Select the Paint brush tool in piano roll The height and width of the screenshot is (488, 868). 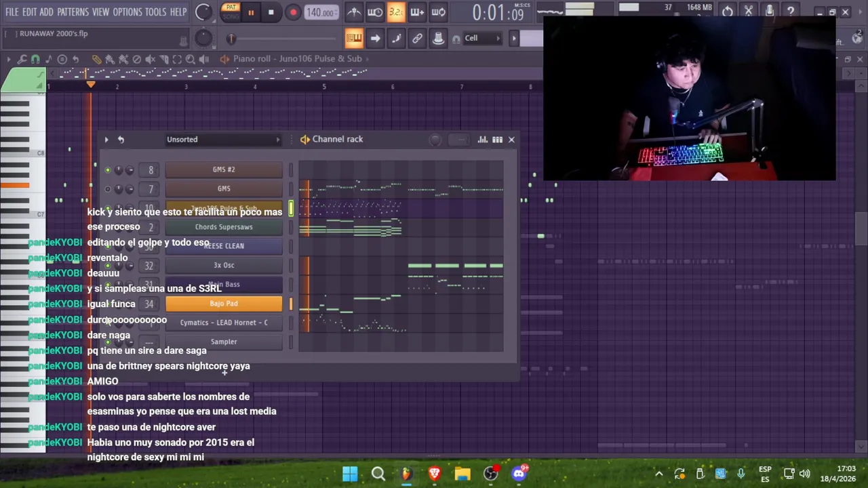point(110,60)
